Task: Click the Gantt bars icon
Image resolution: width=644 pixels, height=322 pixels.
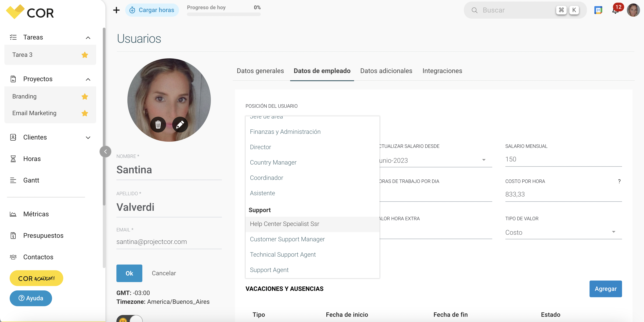Action: click(13, 180)
